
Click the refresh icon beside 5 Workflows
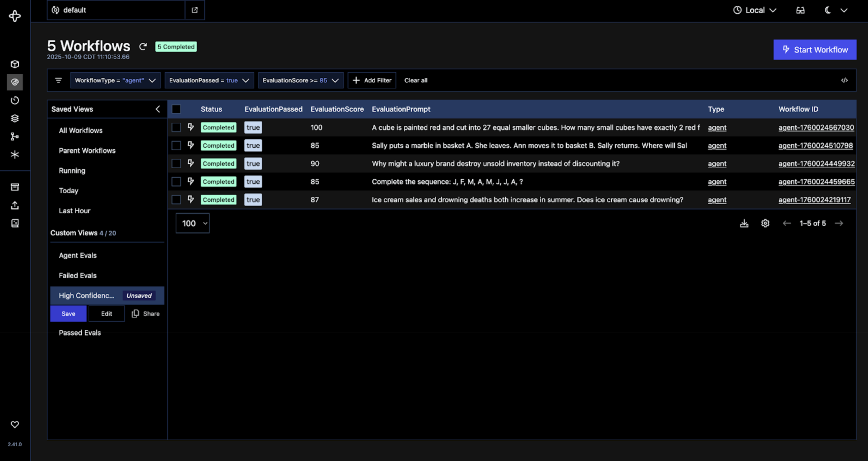(143, 47)
